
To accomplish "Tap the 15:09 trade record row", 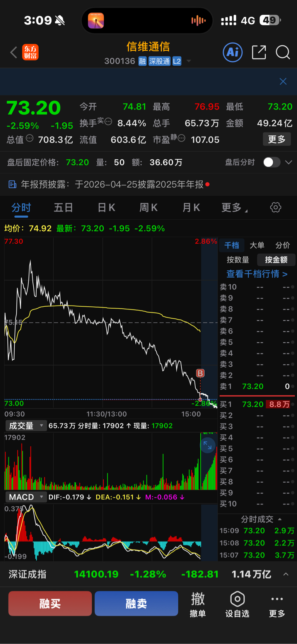I will [257, 531].
